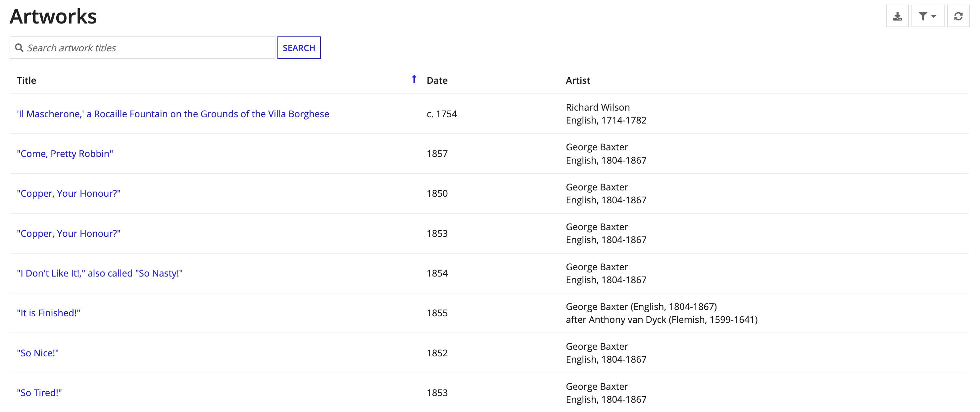980x412 pixels.
Task: Click the SEARCH button
Action: (x=299, y=48)
